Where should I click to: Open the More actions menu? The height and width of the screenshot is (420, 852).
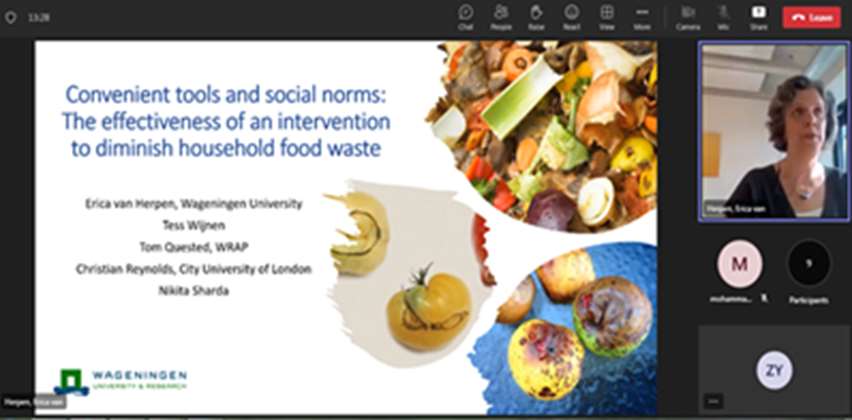(x=642, y=16)
